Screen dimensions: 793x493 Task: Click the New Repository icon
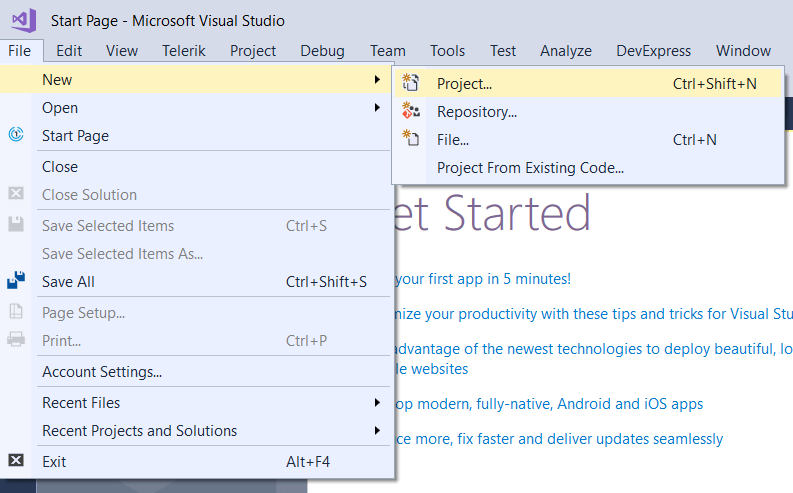tap(410, 111)
